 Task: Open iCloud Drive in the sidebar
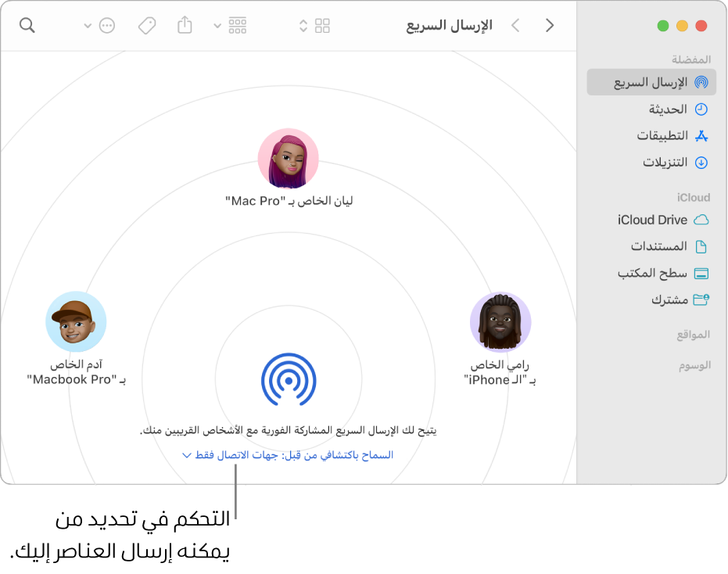pyautogui.click(x=651, y=220)
